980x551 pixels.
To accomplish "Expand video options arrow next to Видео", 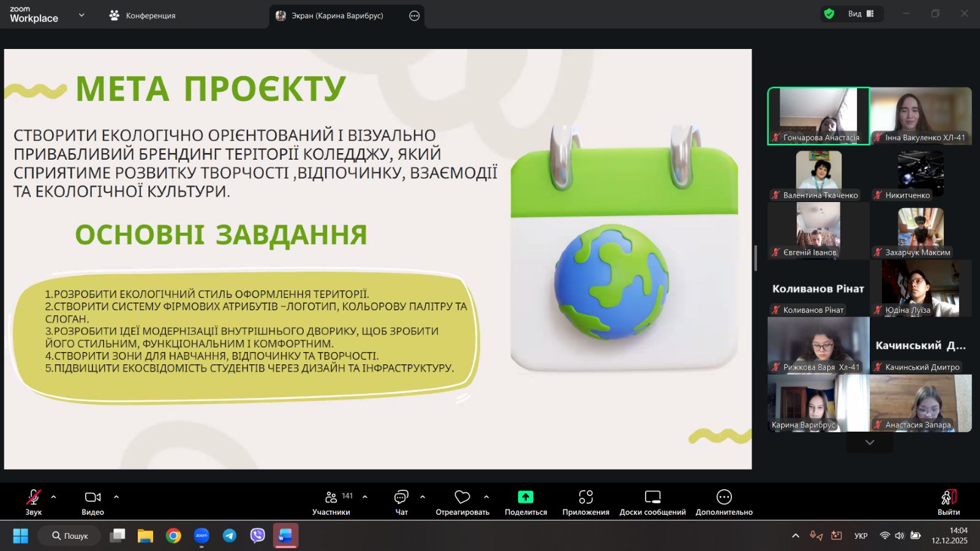I will coord(116,497).
